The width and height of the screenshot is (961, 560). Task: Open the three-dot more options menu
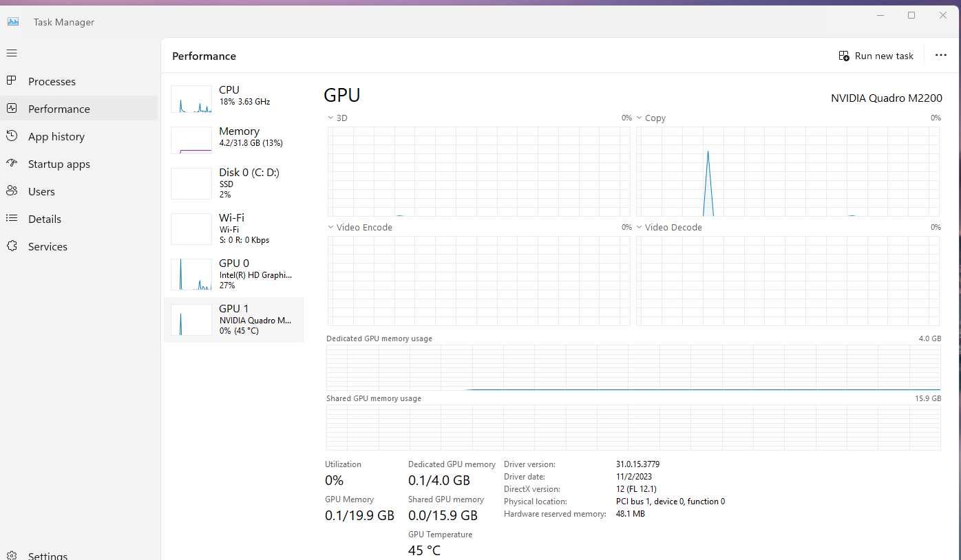click(x=941, y=56)
